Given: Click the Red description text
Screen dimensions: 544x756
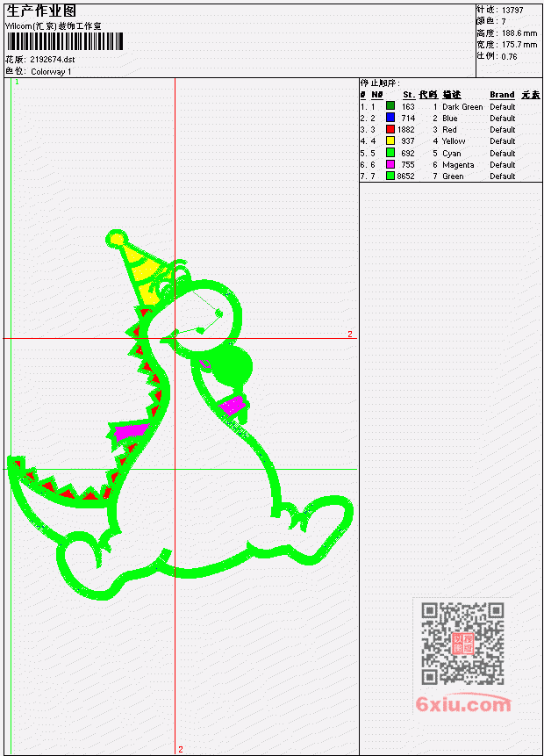Looking at the screenshot, I should pos(449,130).
